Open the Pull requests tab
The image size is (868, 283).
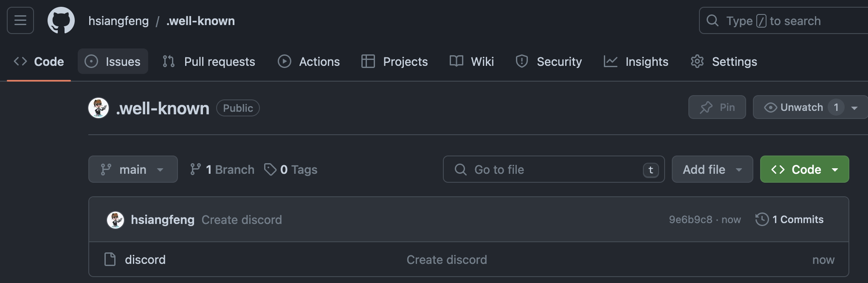click(x=209, y=62)
